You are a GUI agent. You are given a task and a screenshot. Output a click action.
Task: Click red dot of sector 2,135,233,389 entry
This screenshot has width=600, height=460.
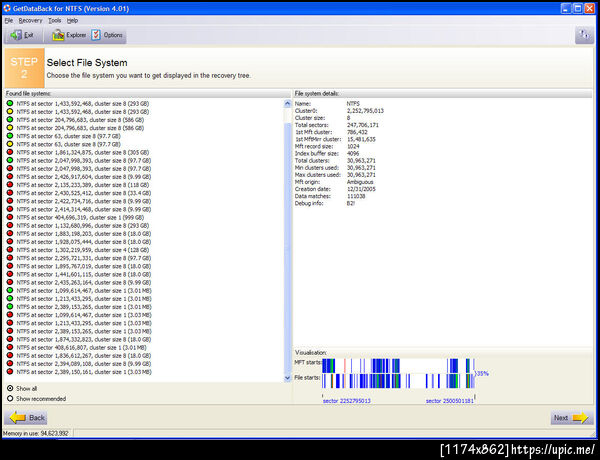[x=10, y=184]
